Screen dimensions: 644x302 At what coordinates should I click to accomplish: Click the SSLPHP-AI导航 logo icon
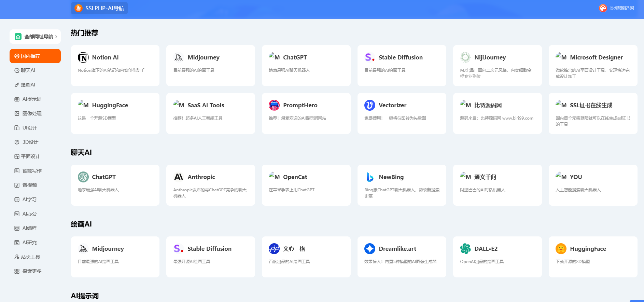tap(79, 8)
